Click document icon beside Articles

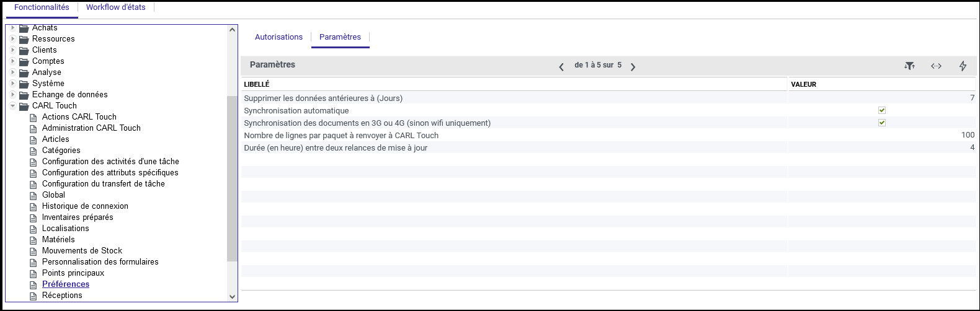pos(33,139)
